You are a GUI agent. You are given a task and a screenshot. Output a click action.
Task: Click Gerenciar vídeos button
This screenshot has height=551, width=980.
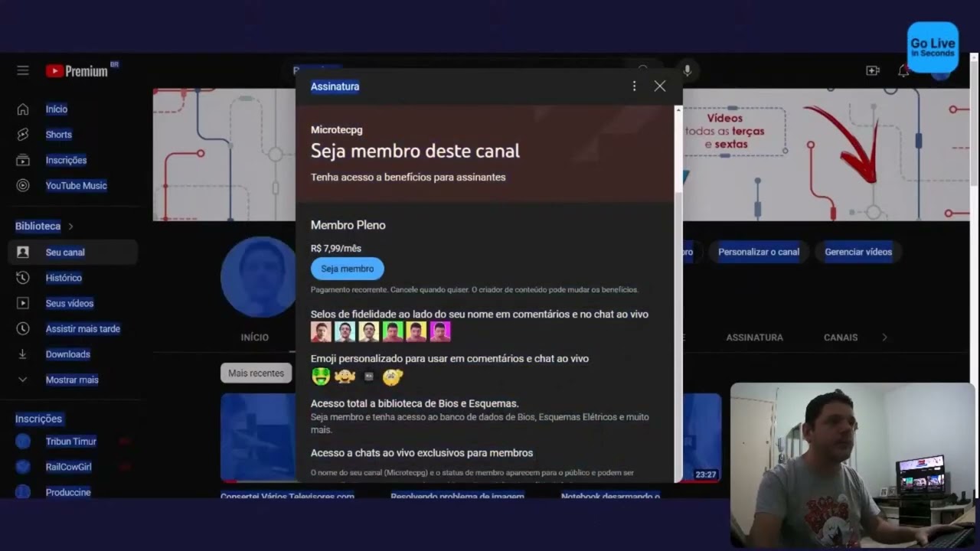tap(858, 252)
